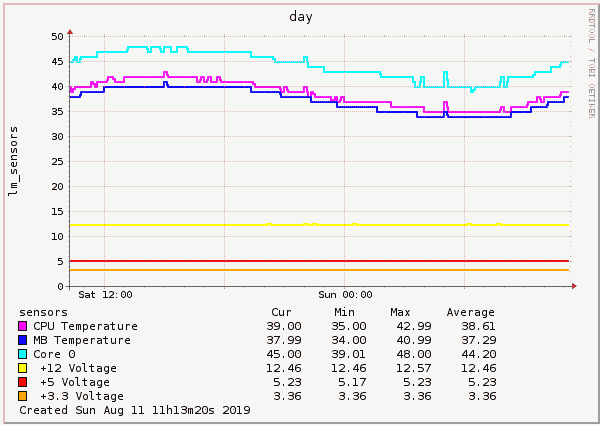The image size is (600, 425).
Task: Click the cyan Core 0 legend swatch
Action: (23, 354)
